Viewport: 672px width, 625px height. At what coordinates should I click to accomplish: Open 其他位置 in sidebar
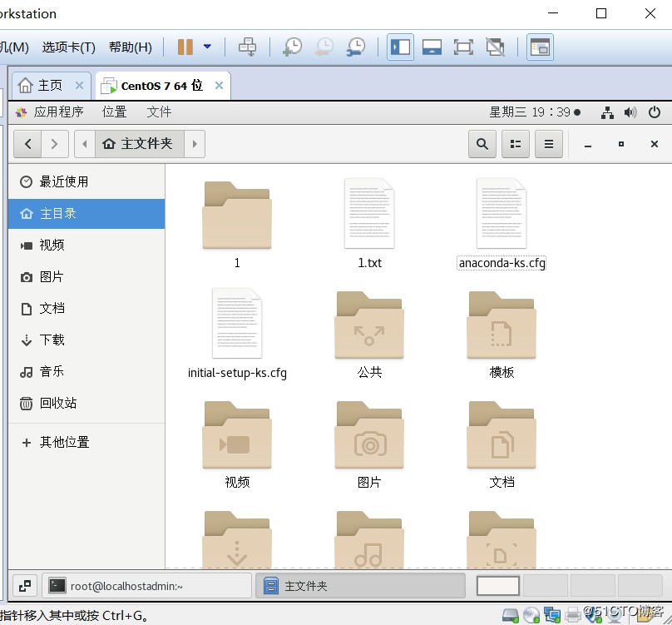[64, 442]
